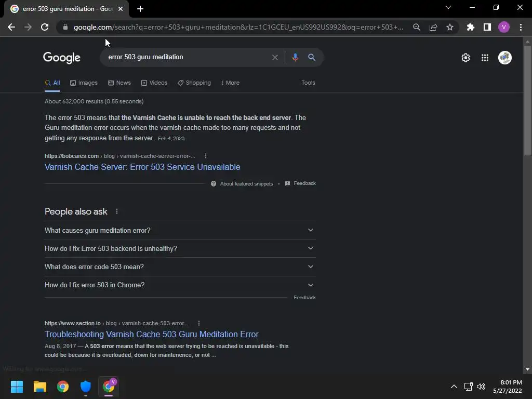
Task: Open People also ask options menu
Action: [x=117, y=211]
